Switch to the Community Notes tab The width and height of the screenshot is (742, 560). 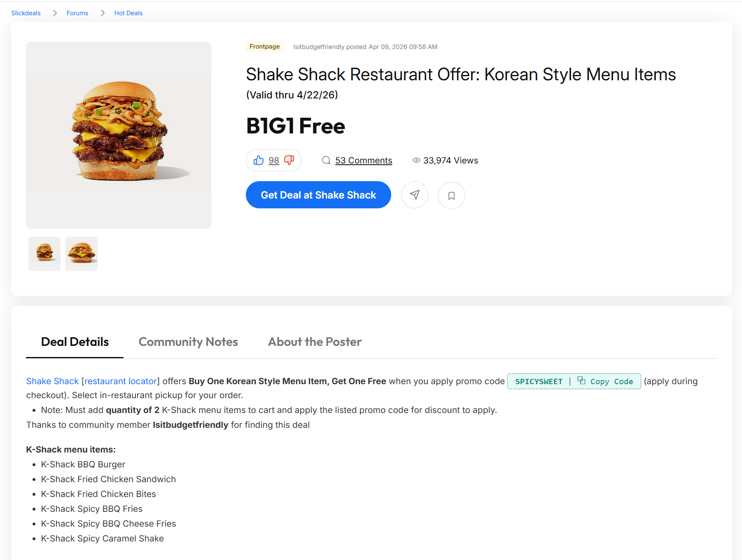point(188,342)
